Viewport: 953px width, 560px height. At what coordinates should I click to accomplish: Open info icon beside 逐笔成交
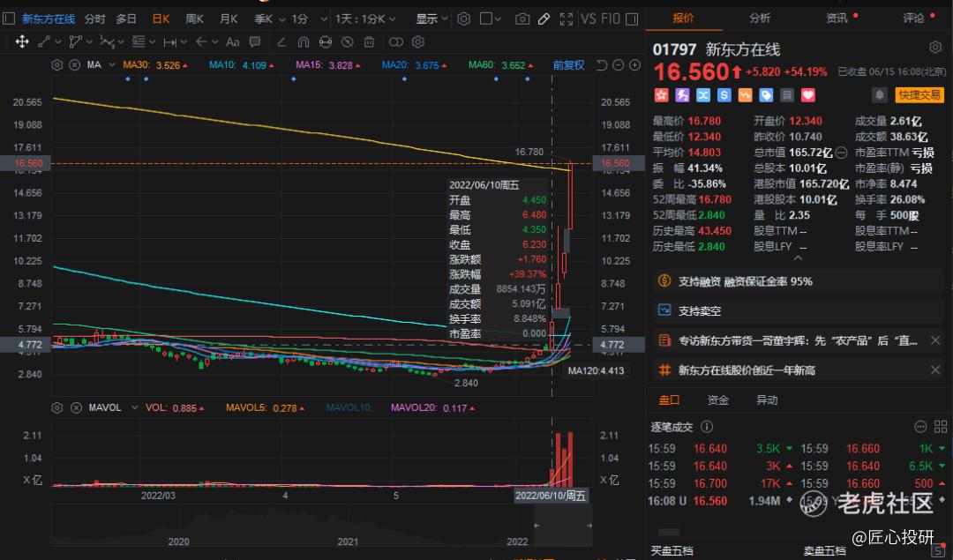click(706, 427)
